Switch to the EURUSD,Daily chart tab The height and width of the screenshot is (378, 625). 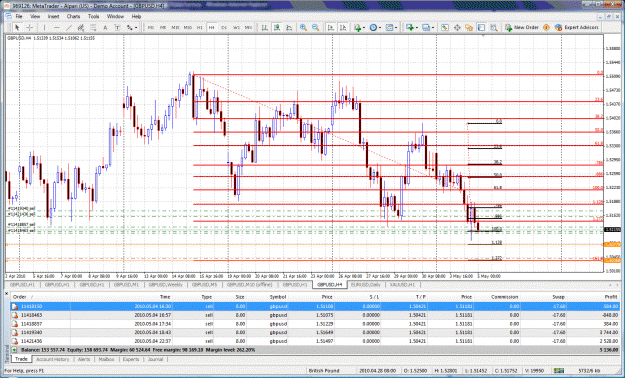click(366, 285)
